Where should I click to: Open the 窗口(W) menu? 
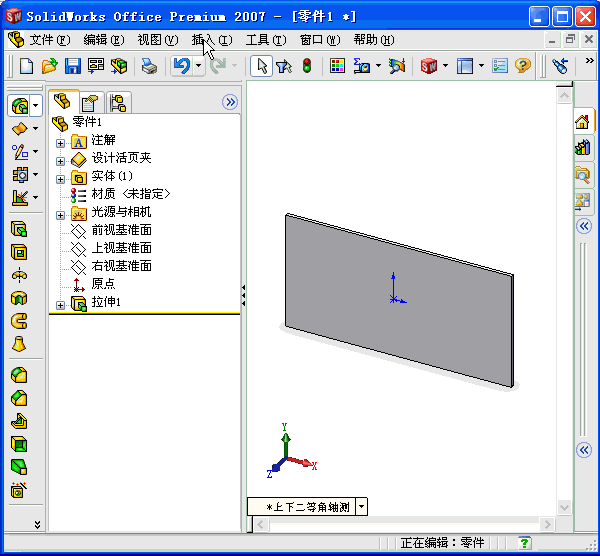[320, 40]
